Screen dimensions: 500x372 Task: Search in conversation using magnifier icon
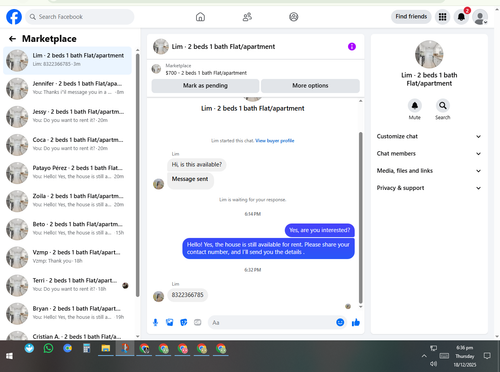(443, 106)
